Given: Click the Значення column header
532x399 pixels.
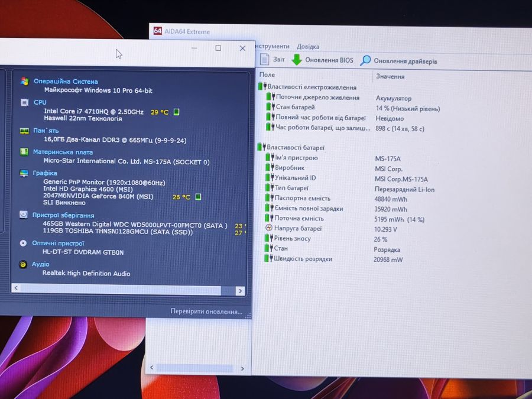Looking at the screenshot, I should coord(390,76).
